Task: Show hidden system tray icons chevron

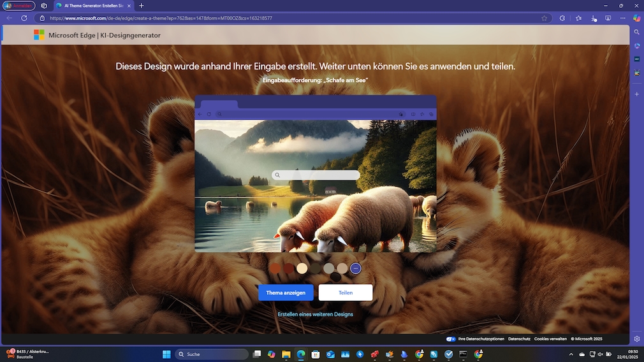Action: (x=571, y=354)
